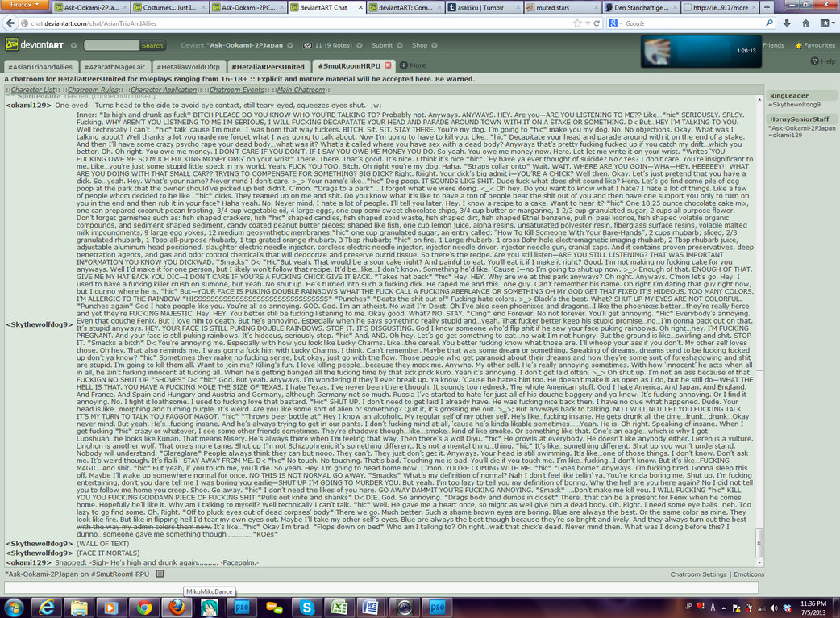Click the chat message input box
This screenshot has width=840, height=618.
pos(380,587)
